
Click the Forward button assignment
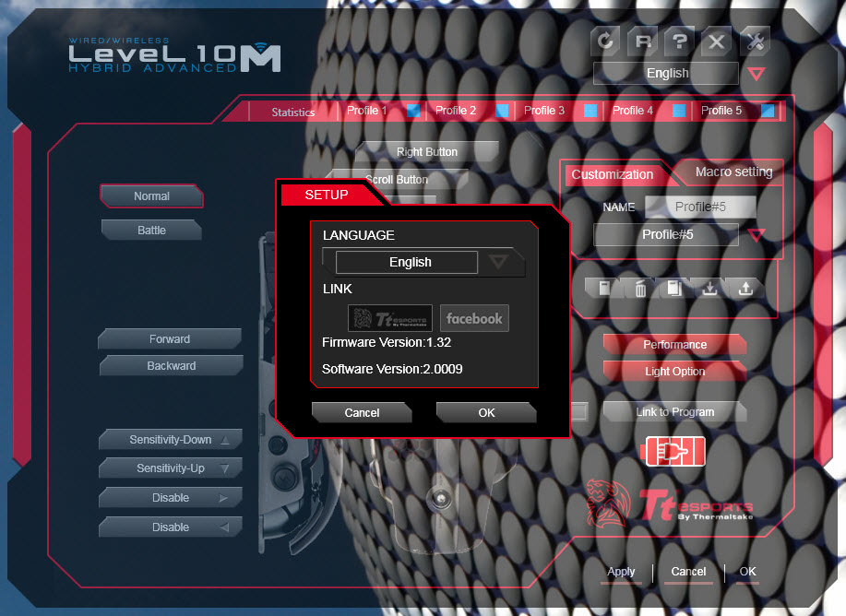[x=170, y=339]
